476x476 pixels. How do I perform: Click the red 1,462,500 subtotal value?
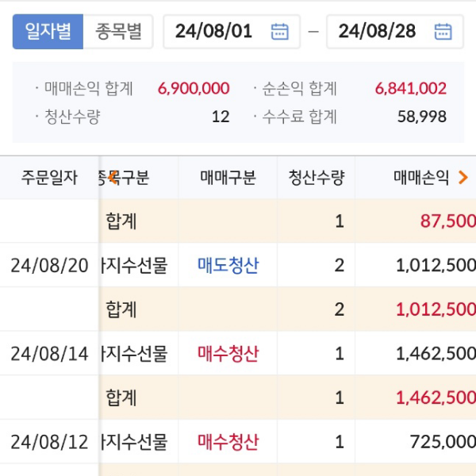tap(435, 397)
